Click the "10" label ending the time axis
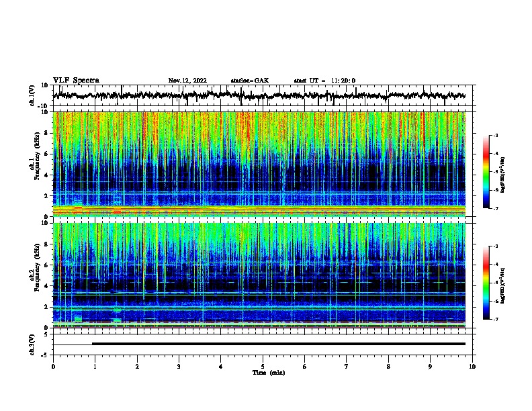Screen dimensions: 532x411 472,367
